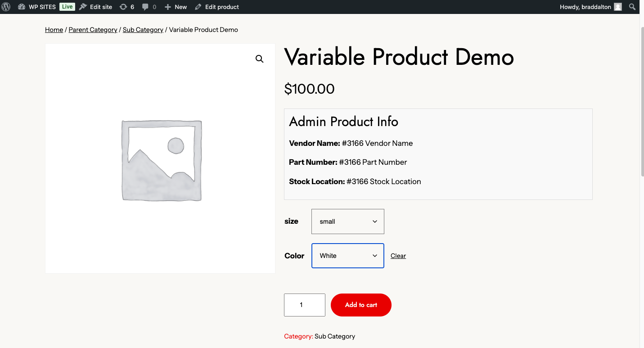Screen dimensions: 644x348
Task: Click the admin bar search magnifier
Action: tap(632, 7)
